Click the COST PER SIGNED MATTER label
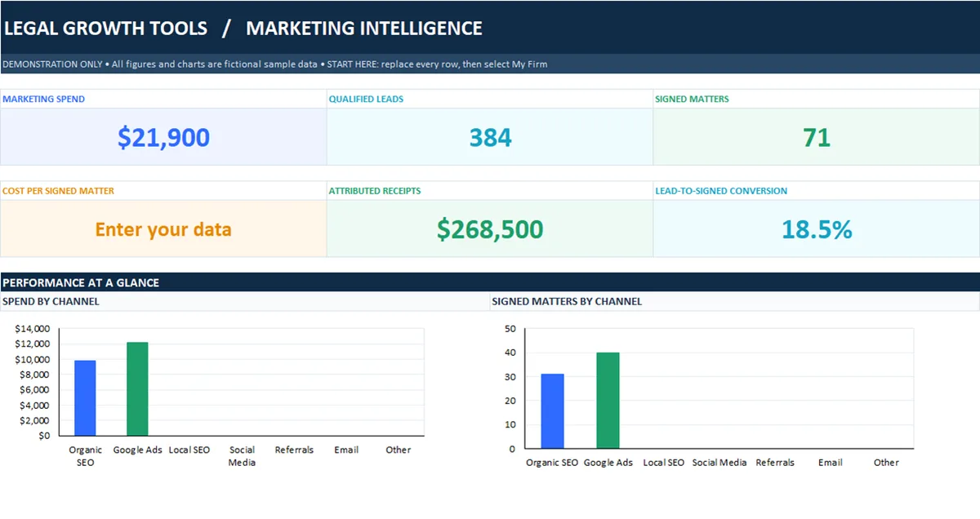Image resolution: width=980 pixels, height=519 pixels. (58, 191)
